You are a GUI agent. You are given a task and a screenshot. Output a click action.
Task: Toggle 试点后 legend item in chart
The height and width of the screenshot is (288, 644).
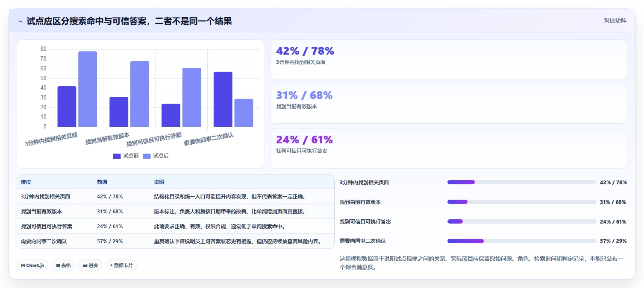[156, 156]
